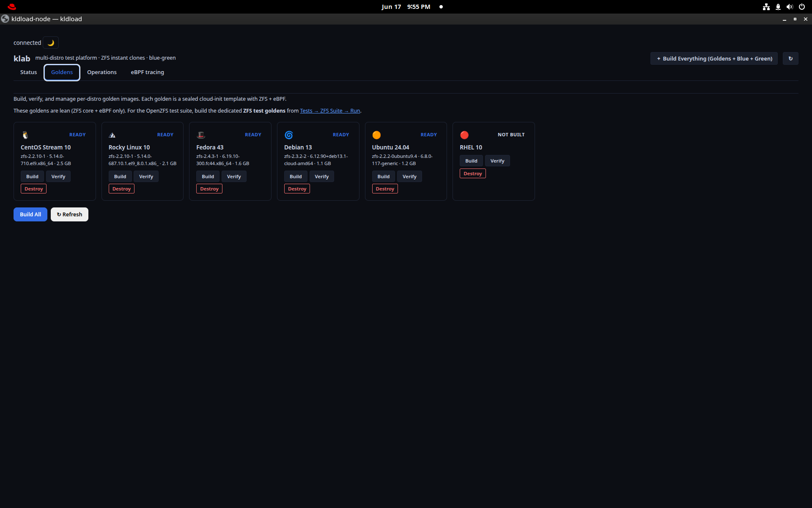812x508 pixels.
Task: Build the CentOS Stream 10 golden
Action: click(32, 177)
